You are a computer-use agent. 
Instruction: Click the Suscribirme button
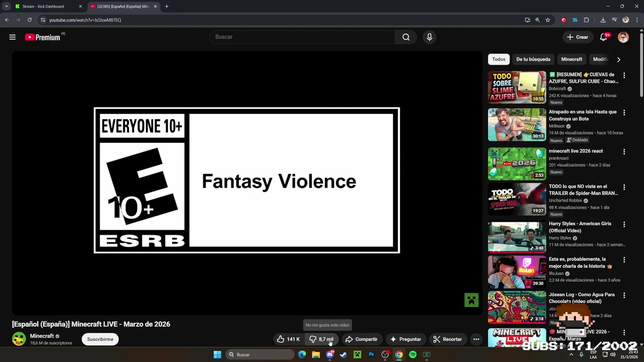click(100, 339)
